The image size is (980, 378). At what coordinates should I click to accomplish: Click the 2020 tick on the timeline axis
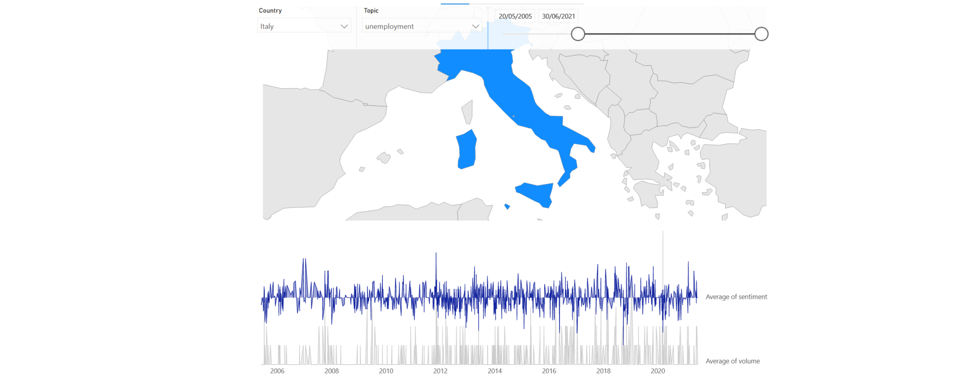(658, 371)
